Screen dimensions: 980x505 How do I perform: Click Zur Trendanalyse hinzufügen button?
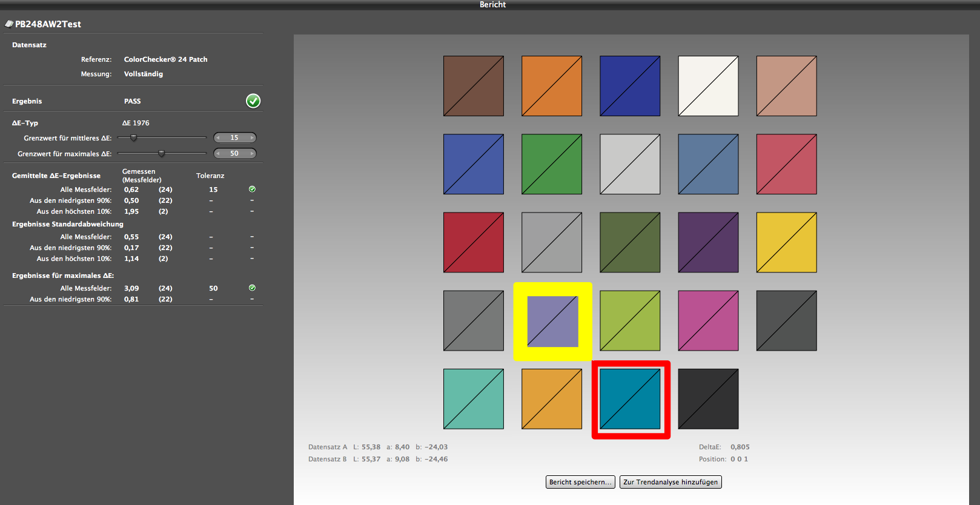point(670,482)
